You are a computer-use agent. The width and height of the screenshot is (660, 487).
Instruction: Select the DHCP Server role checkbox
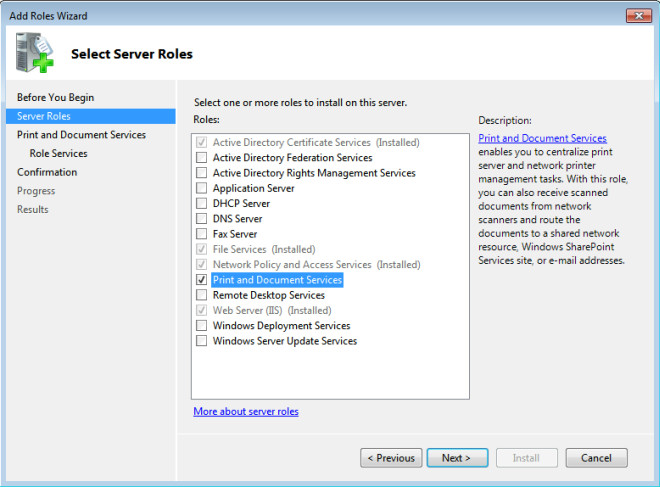(202, 203)
